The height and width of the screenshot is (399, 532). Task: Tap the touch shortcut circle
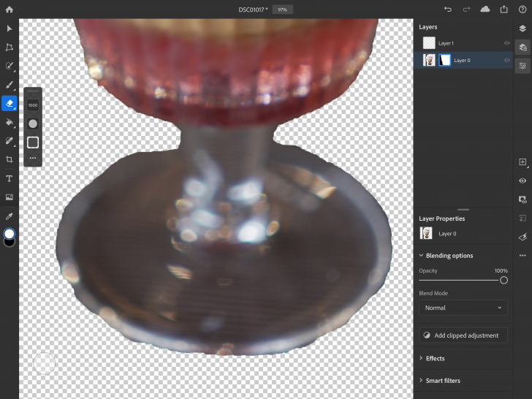click(44, 363)
